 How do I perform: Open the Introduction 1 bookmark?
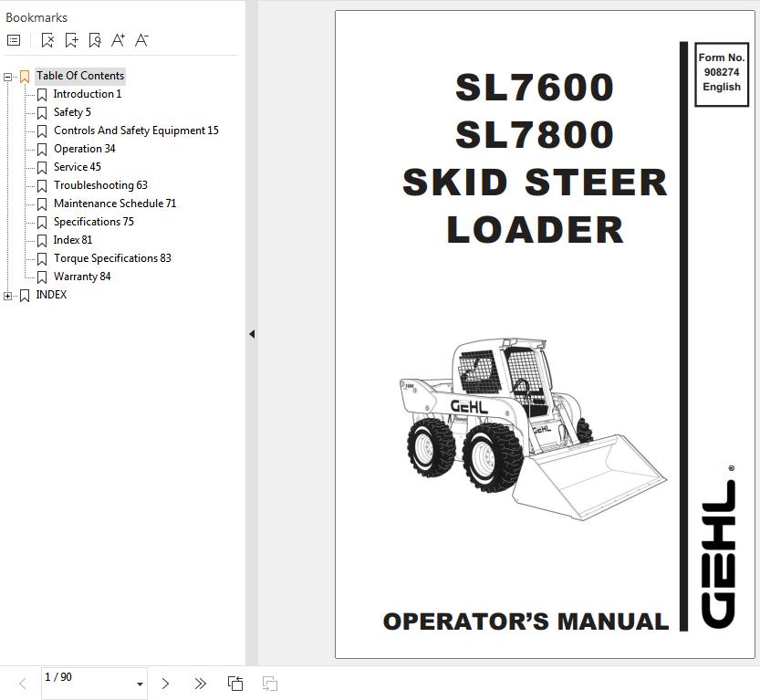[88, 94]
